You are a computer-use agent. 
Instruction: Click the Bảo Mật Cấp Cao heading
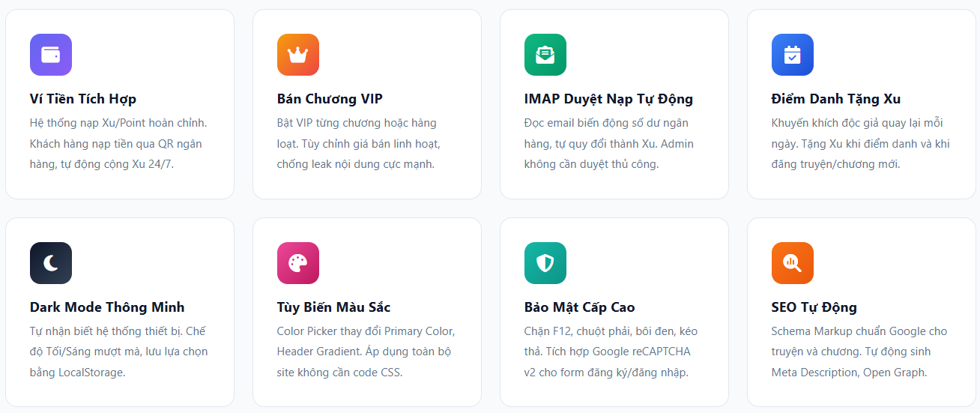coord(579,307)
